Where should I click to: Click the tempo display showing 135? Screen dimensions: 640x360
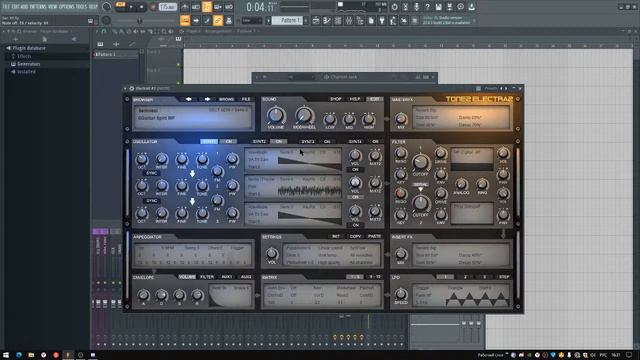pyautogui.click(x=167, y=7)
